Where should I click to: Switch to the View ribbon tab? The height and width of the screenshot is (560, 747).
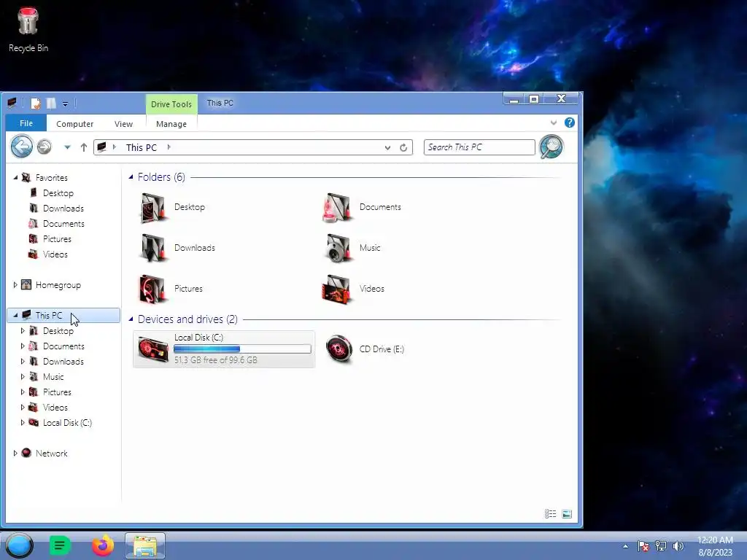coord(123,124)
